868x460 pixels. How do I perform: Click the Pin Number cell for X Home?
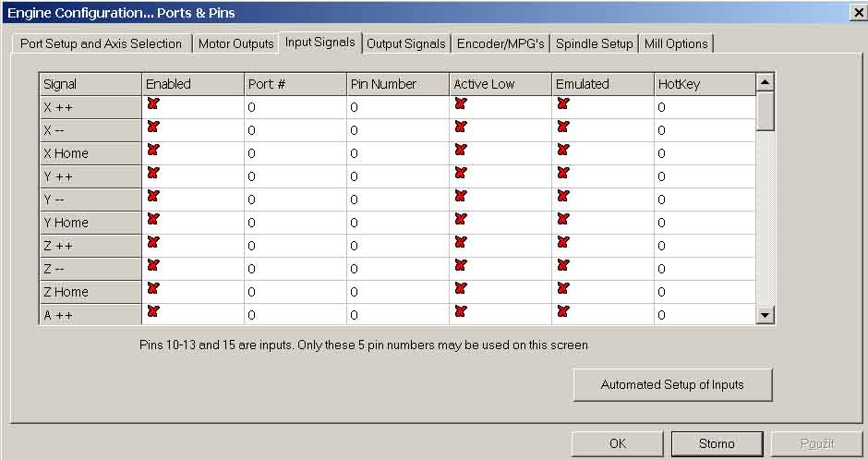click(397, 153)
